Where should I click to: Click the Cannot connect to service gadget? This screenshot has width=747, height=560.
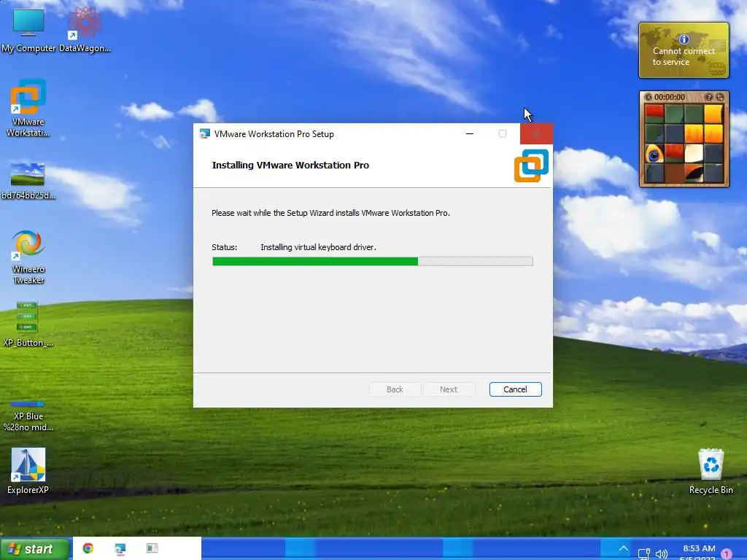point(684,50)
